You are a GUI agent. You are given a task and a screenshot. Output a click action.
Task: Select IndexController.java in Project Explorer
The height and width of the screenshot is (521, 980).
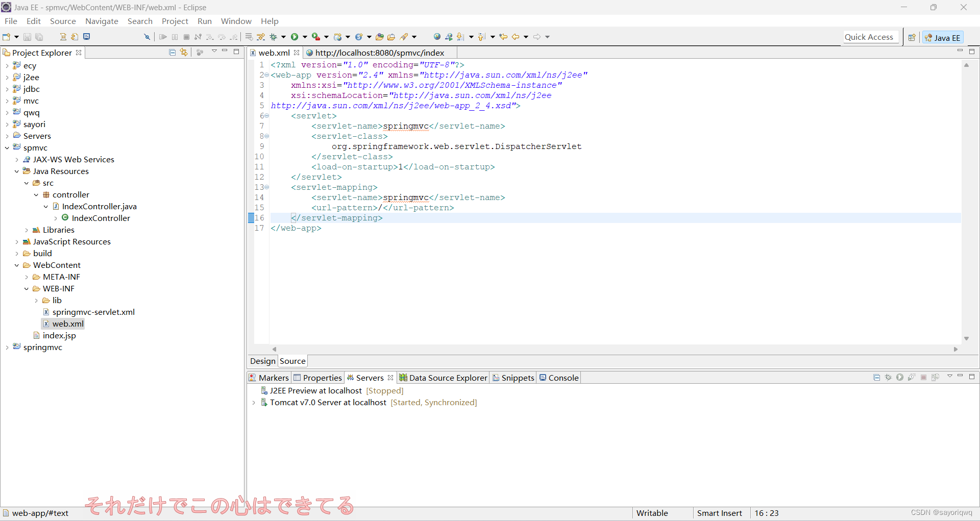pyautogui.click(x=99, y=207)
